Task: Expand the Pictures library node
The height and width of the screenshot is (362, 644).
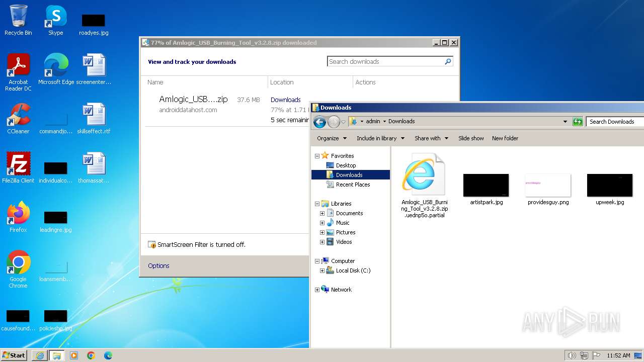Action: [x=322, y=232]
